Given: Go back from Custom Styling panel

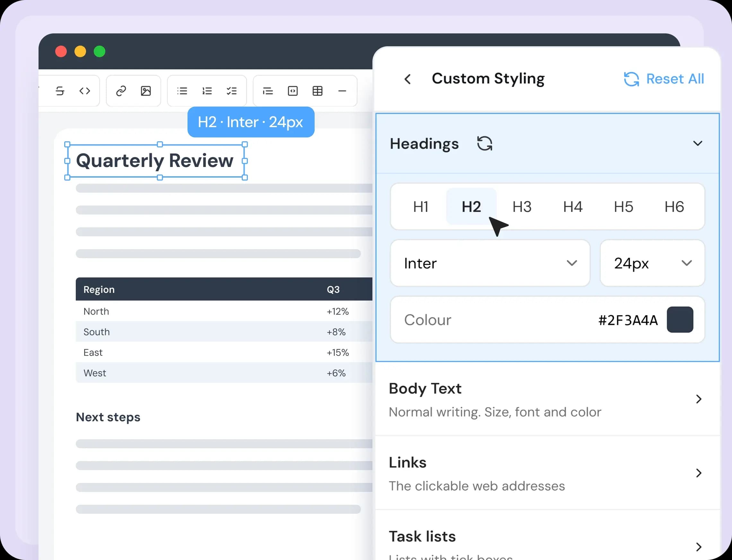Looking at the screenshot, I should click(x=407, y=79).
